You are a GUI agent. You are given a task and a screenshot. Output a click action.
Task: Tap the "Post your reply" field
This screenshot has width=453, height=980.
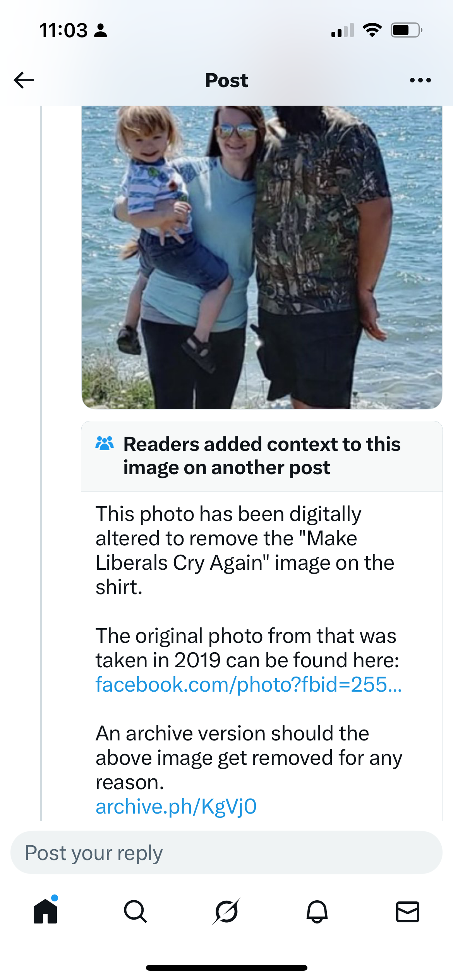click(x=226, y=853)
